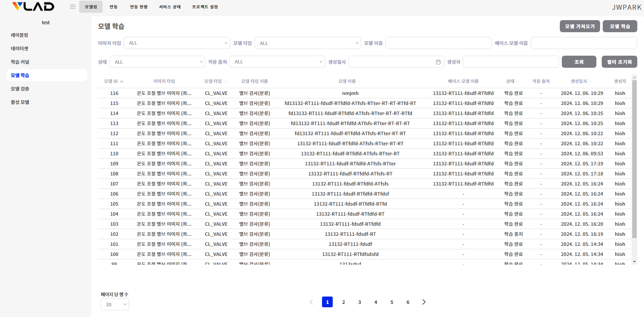Open 상태 filter dropdown
The image size is (644, 317).
click(x=157, y=62)
